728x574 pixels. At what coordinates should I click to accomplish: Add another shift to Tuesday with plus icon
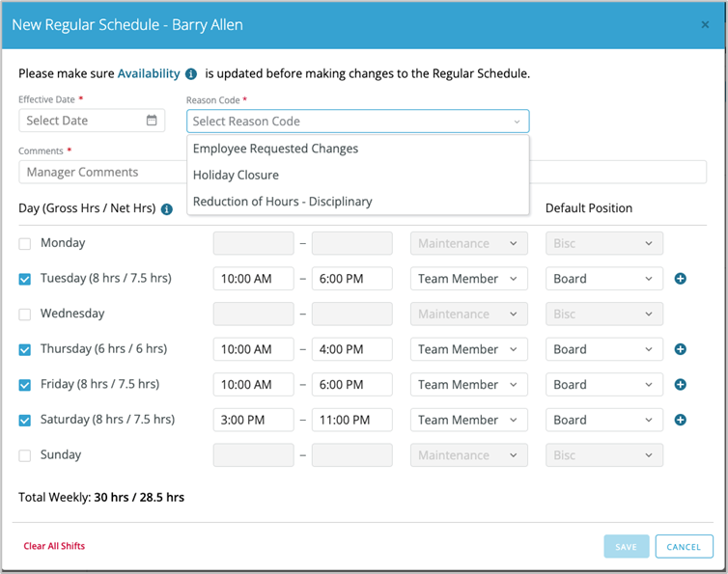[680, 279]
